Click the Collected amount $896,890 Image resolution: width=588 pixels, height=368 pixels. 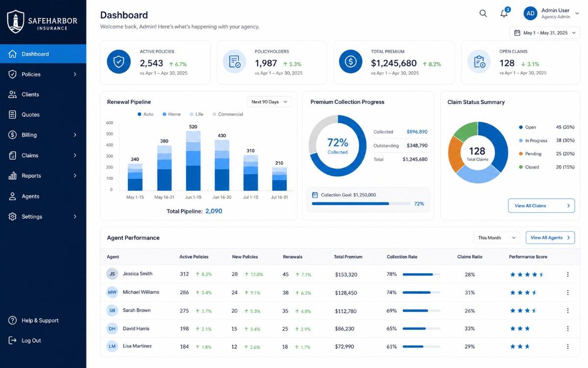(x=417, y=132)
